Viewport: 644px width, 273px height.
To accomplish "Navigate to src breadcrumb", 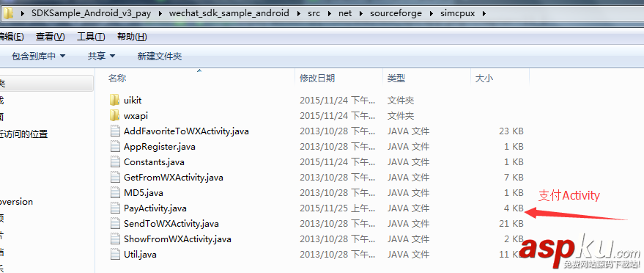I will 314,13.
